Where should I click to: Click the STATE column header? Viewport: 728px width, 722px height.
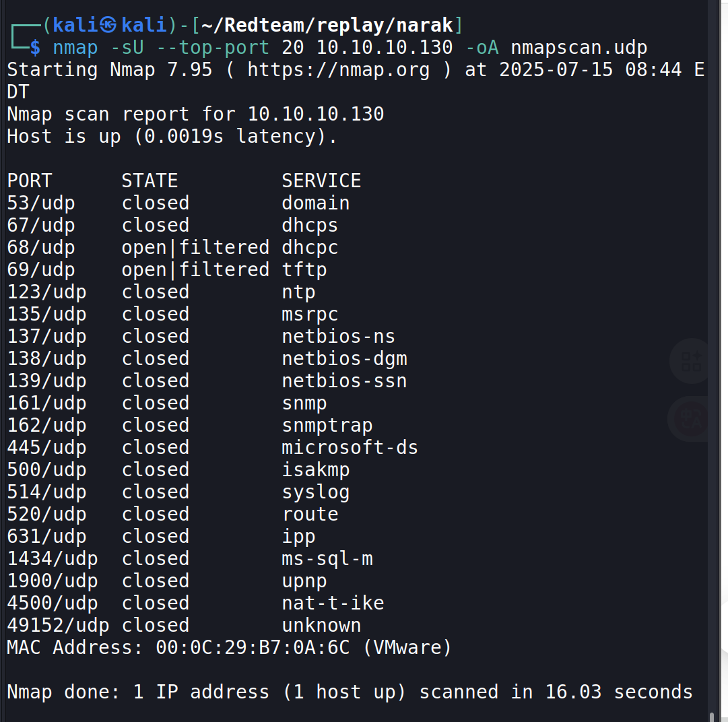click(x=150, y=180)
